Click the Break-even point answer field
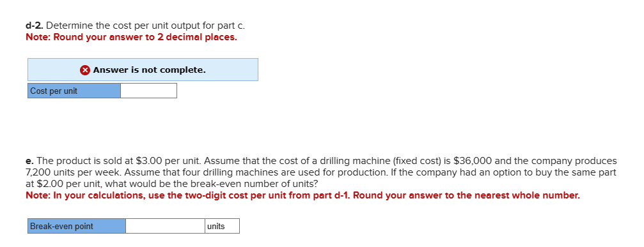644x247 pixels. tap(165, 226)
